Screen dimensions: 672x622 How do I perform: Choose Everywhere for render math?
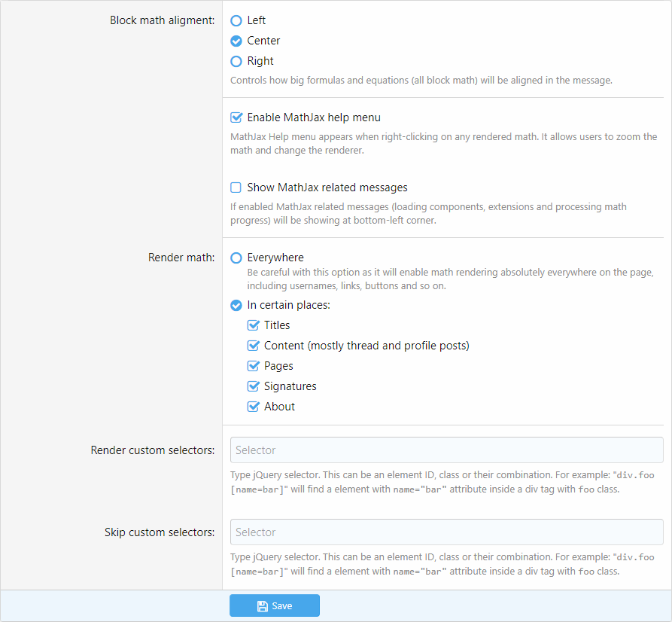click(236, 258)
